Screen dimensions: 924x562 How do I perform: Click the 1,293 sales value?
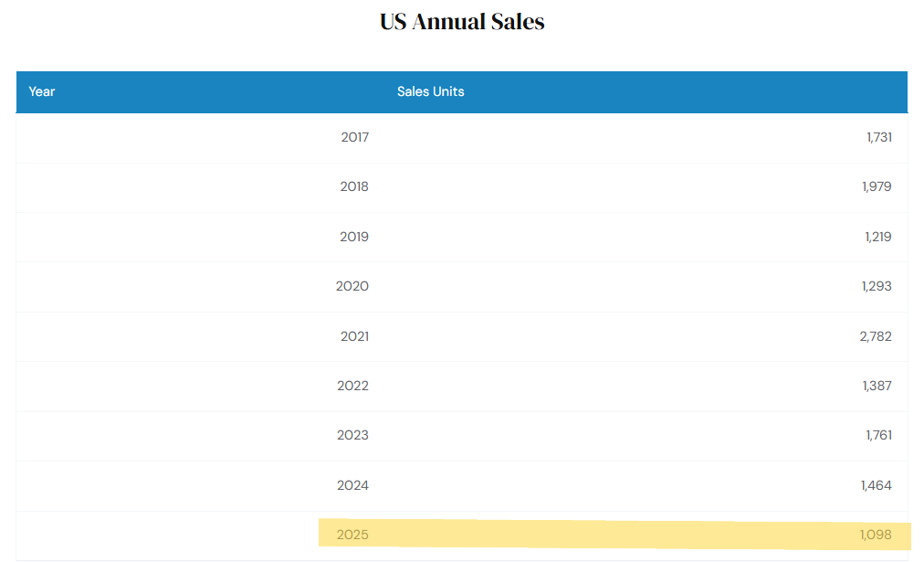click(x=877, y=286)
